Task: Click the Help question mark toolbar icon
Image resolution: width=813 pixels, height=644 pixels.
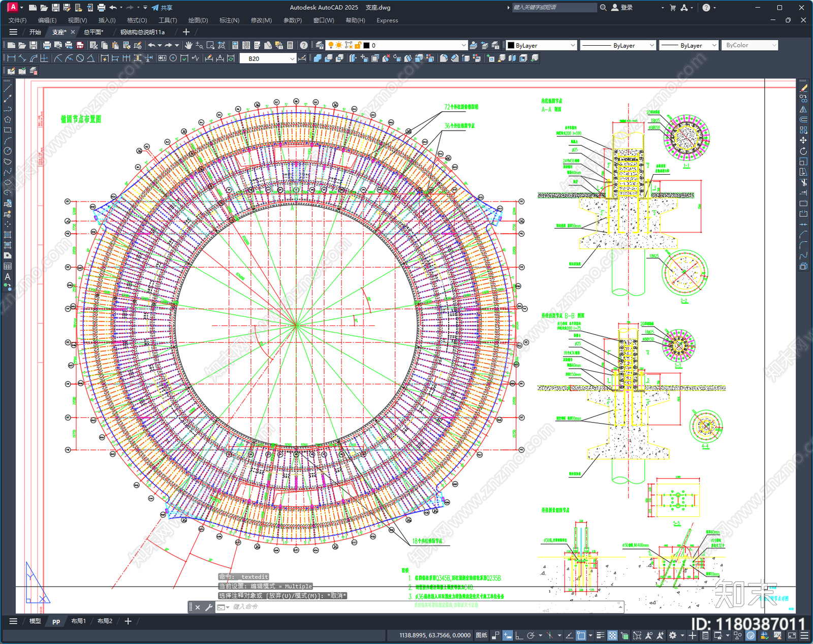Action: coord(304,45)
